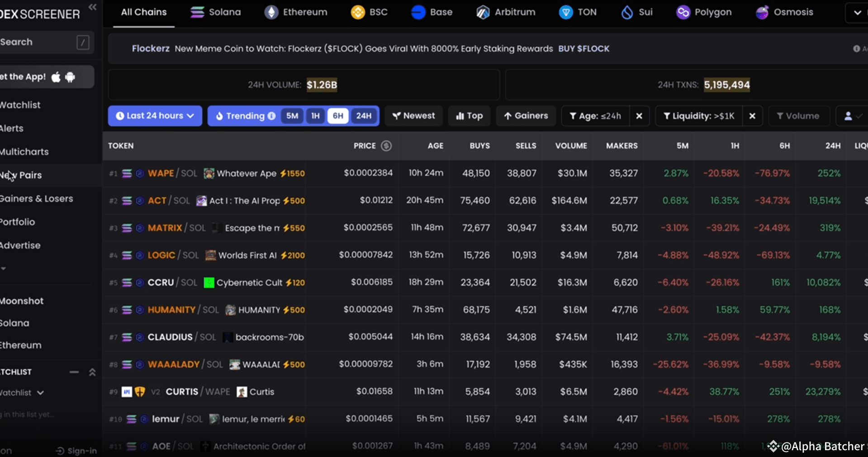This screenshot has height=457, width=868.
Task: Open the WAPE/SOL pair row
Action: click(485, 174)
